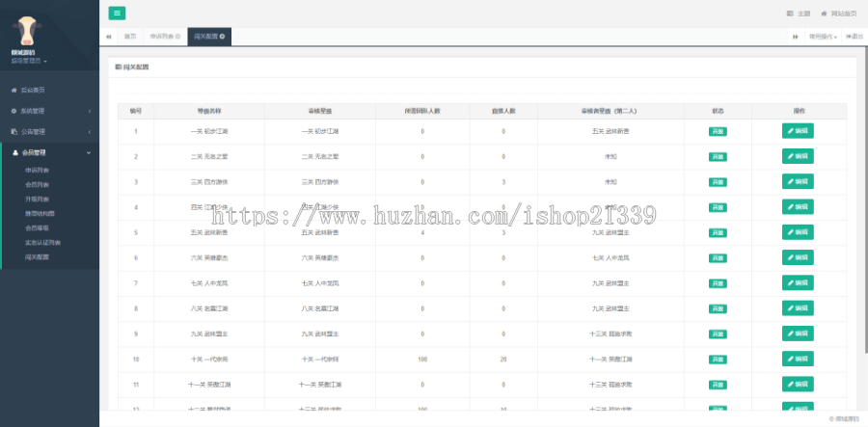868x427 pixels.
Task: Edit row 2 二关 level
Action: 798,156
